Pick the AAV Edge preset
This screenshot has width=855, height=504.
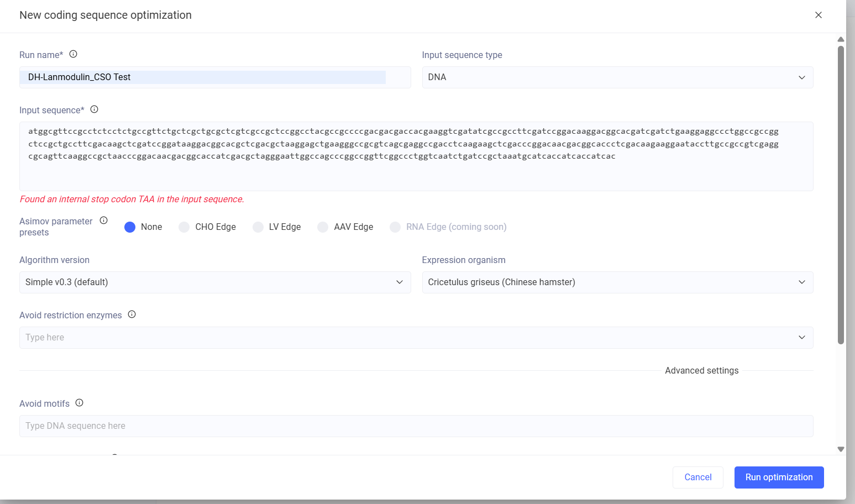[323, 227]
